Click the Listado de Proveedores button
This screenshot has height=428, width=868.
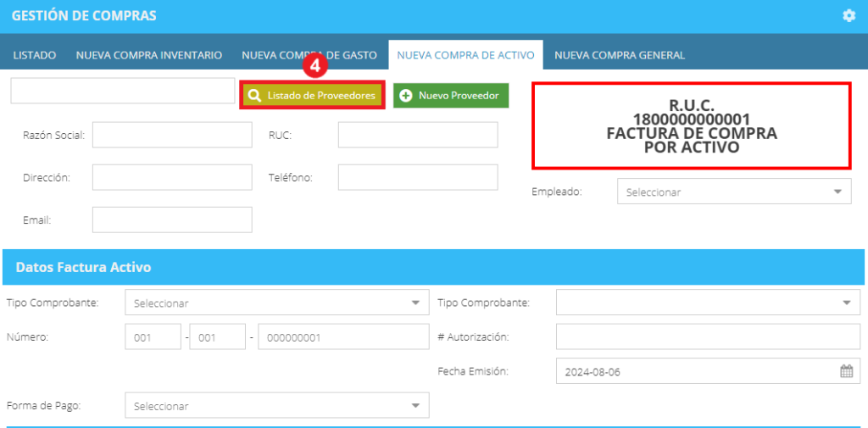[x=312, y=96]
